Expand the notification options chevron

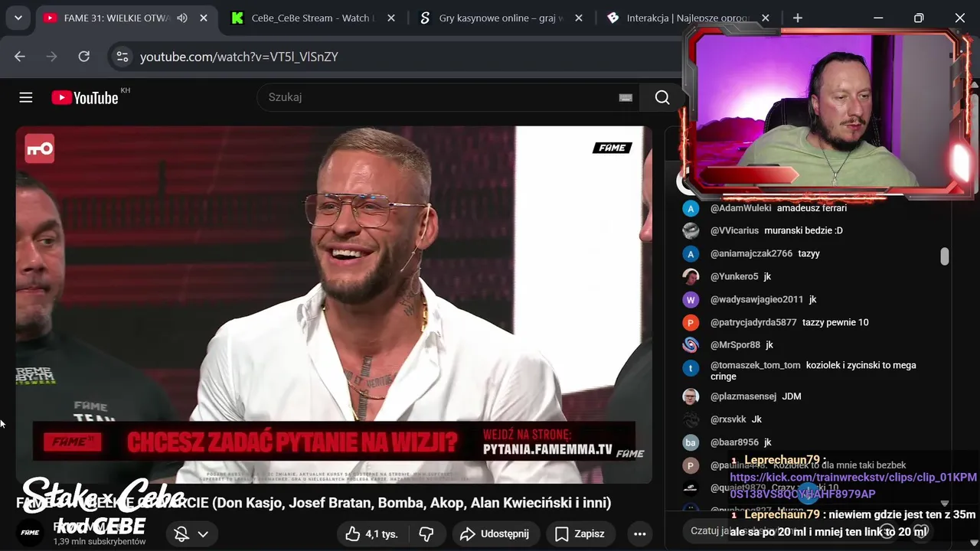pyautogui.click(x=203, y=534)
